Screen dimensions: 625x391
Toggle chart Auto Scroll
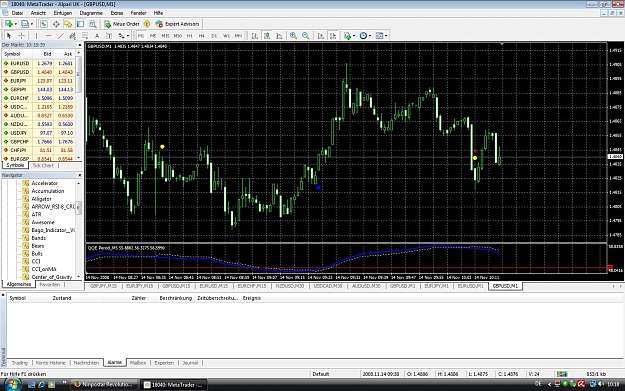coord(320,36)
